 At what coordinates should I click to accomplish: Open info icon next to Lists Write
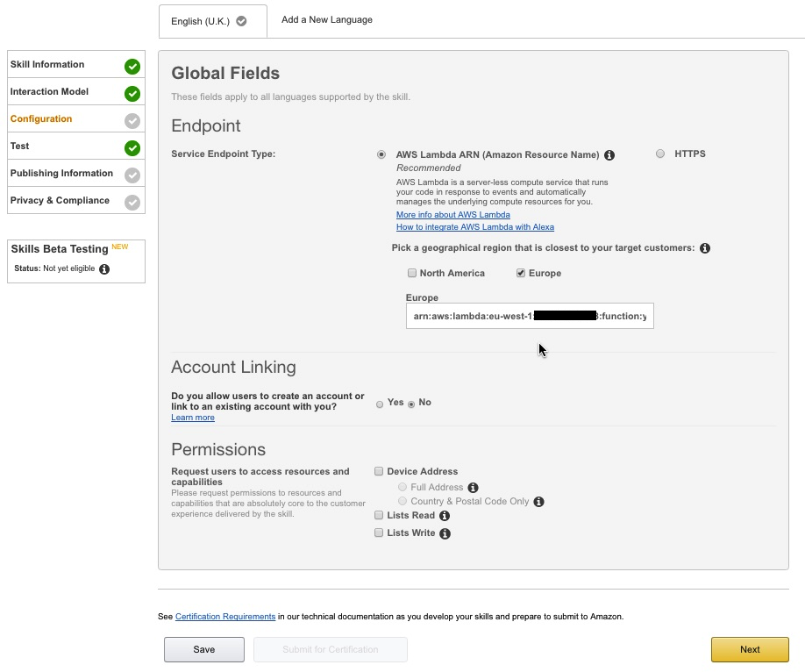point(445,533)
